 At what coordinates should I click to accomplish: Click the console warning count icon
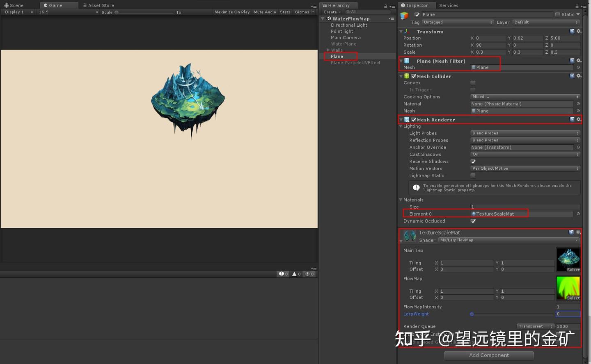click(x=296, y=274)
